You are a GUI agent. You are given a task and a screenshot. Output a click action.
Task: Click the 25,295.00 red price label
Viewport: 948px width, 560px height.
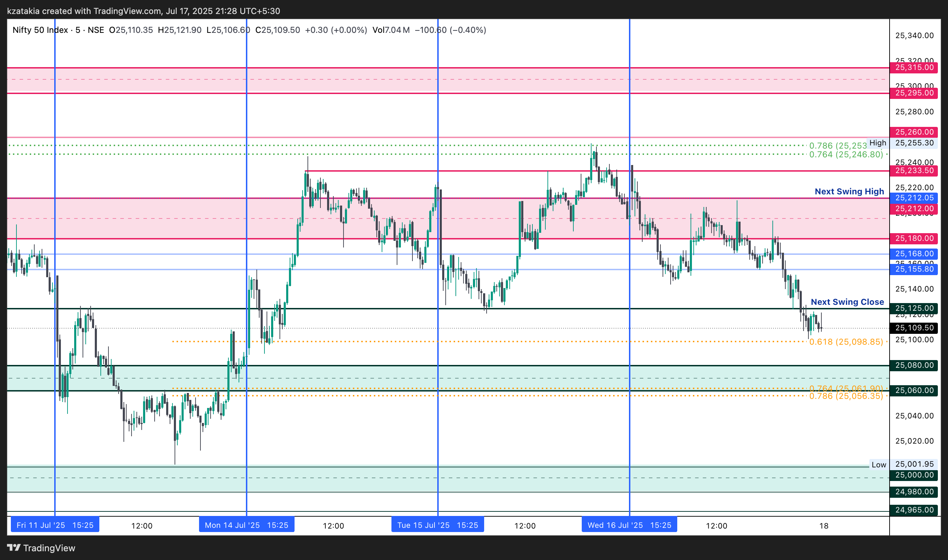pyautogui.click(x=914, y=93)
